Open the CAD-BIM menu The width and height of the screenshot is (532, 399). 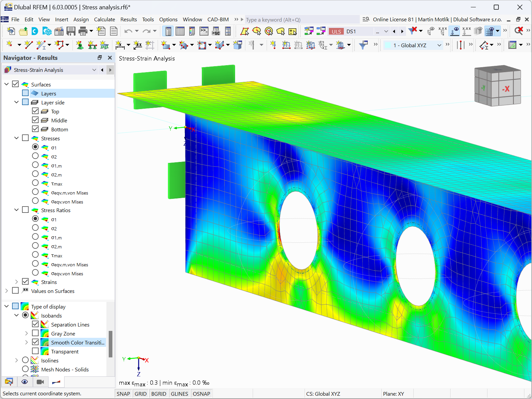click(218, 19)
